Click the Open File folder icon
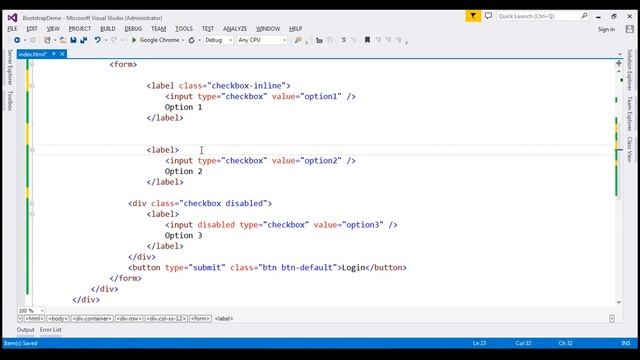 point(63,40)
